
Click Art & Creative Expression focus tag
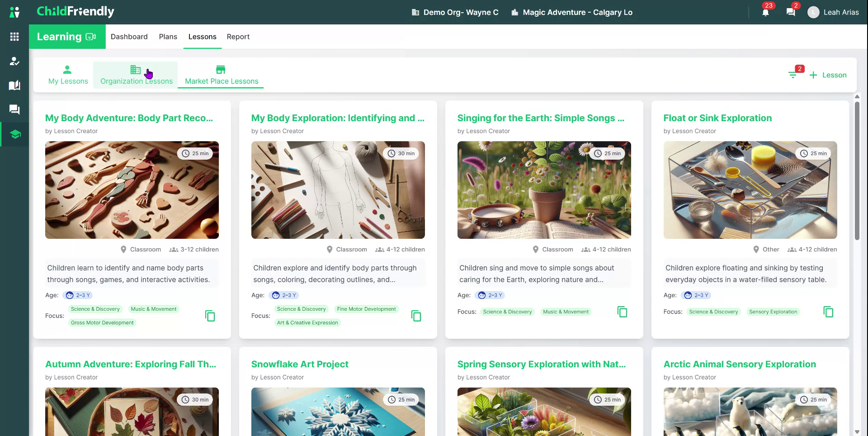pyautogui.click(x=307, y=323)
